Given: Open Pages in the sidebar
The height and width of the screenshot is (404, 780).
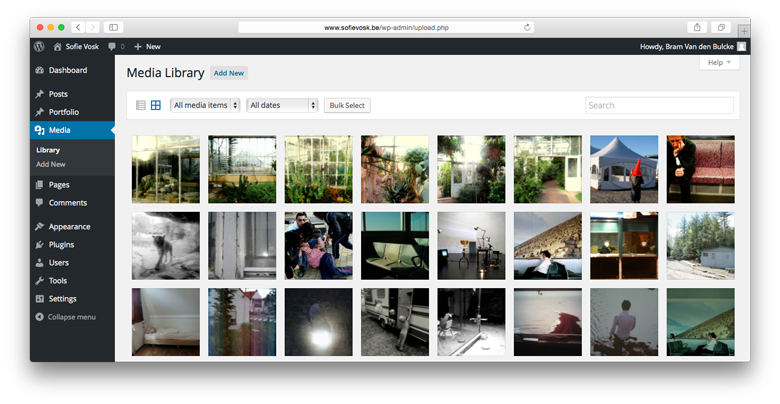Looking at the screenshot, I should tap(72, 185).
